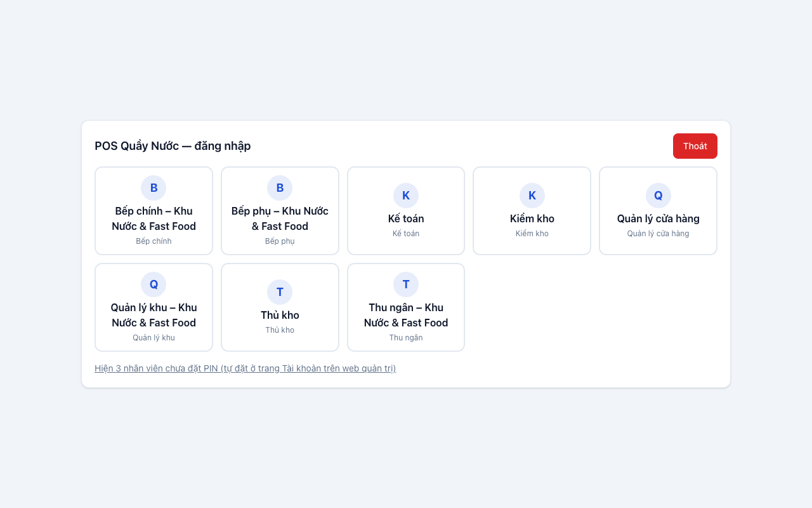
Task: Select Bếp chính – Khu Nước & Fast Food name
Action: 154,218
